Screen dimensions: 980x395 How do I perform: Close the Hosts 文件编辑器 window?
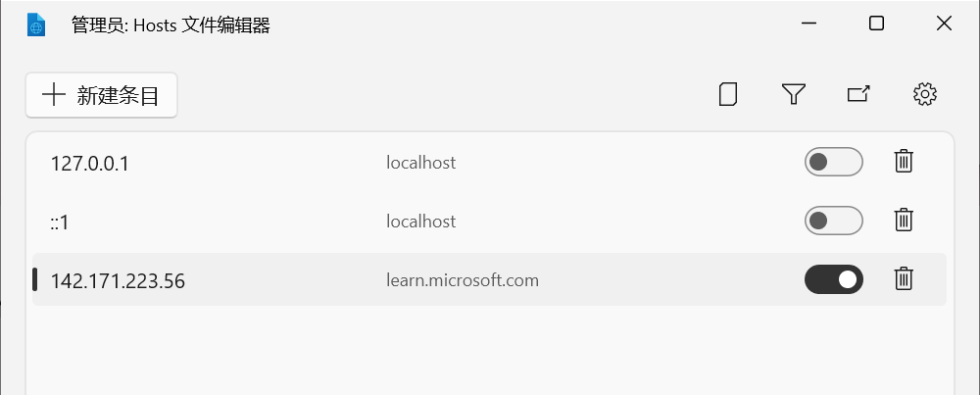(x=944, y=25)
